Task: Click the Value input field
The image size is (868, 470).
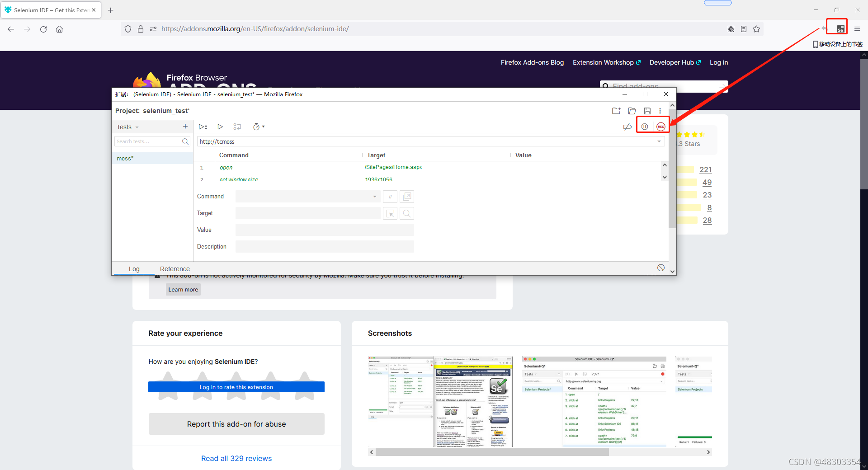Action: (x=325, y=230)
